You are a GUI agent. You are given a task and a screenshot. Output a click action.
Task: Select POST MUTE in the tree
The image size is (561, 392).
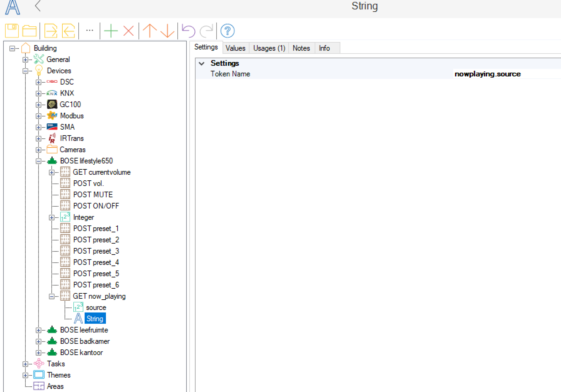tap(93, 195)
